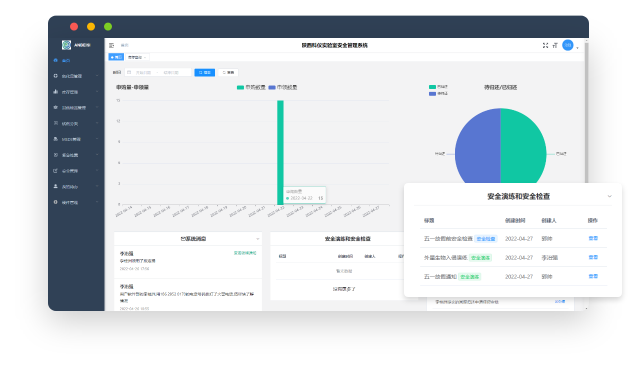Toggle the green legend entry of the pie chart
The image size is (637, 369).
[x=438, y=87]
